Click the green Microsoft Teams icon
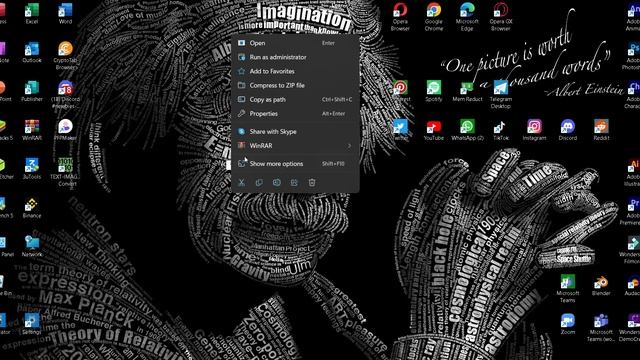This screenshot has height=360, width=640. tap(568, 289)
